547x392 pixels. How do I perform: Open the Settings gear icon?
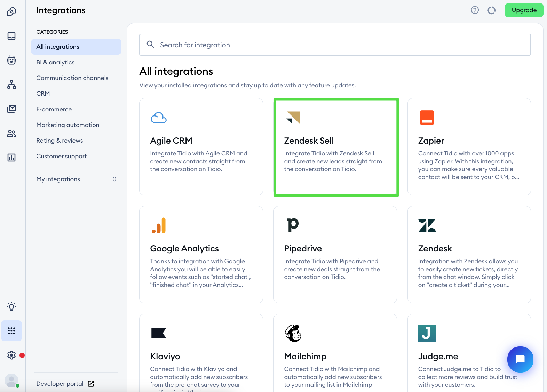pyautogui.click(x=11, y=355)
